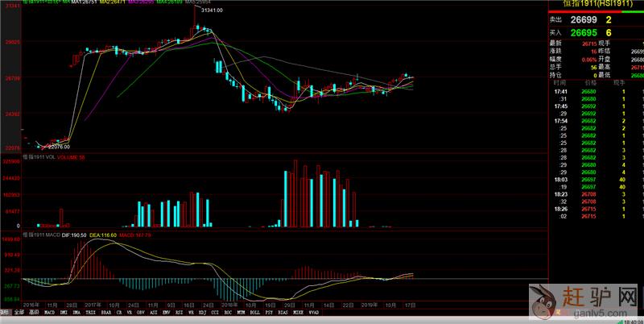Click the 31341.00 high price label
The image size is (644, 324).
click(x=211, y=10)
